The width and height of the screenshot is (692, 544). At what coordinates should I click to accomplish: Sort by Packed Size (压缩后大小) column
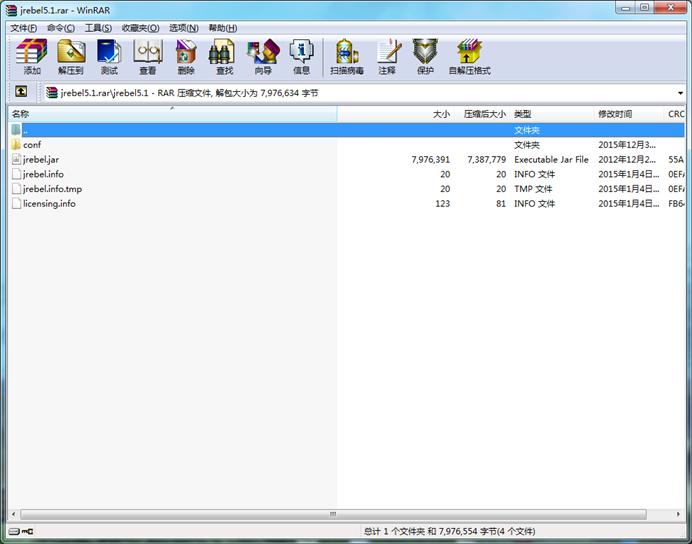coord(484,114)
